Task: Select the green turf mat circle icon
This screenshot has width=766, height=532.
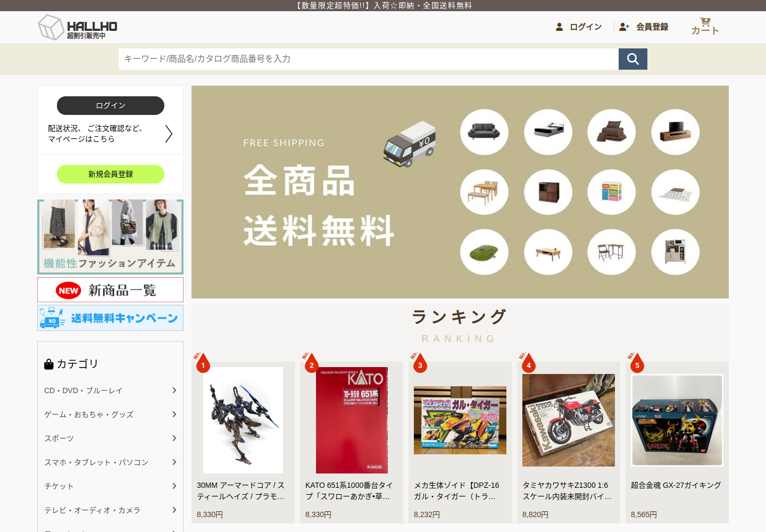Action: click(x=484, y=252)
